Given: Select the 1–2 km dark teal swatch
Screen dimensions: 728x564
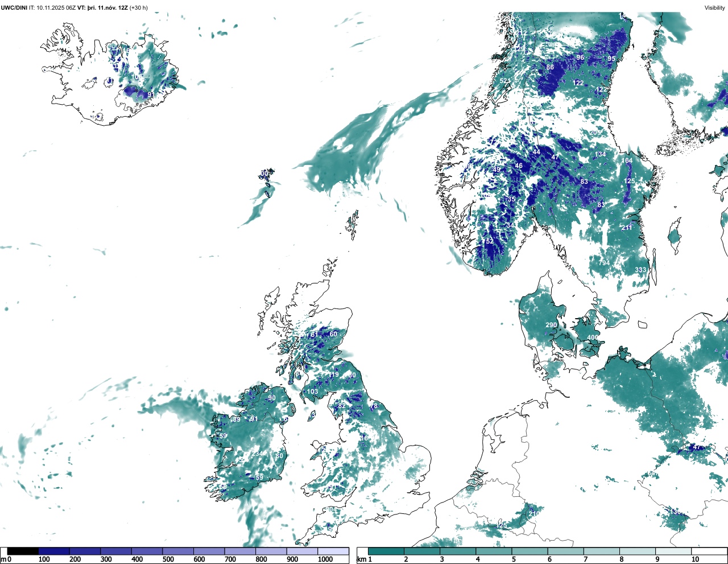Looking at the screenshot, I should (386, 551).
